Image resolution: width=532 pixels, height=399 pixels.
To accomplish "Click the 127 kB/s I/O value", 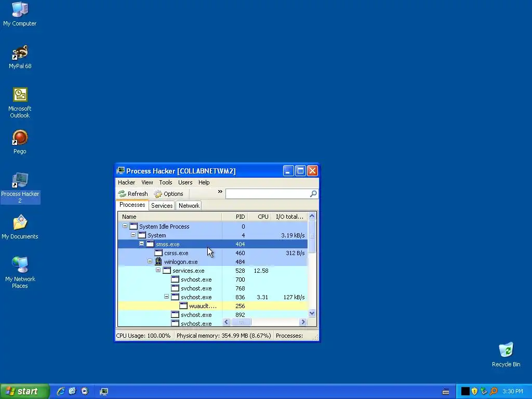I will click(294, 297).
